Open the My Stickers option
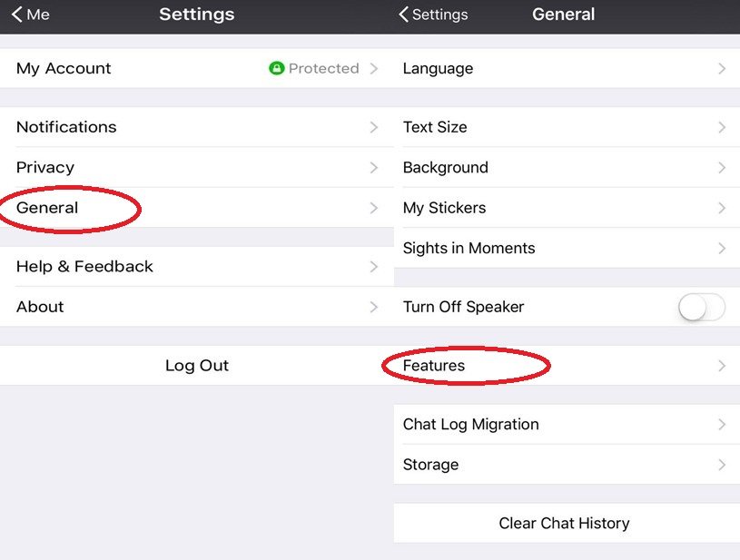Image resolution: width=740 pixels, height=560 pixels. click(x=444, y=208)
